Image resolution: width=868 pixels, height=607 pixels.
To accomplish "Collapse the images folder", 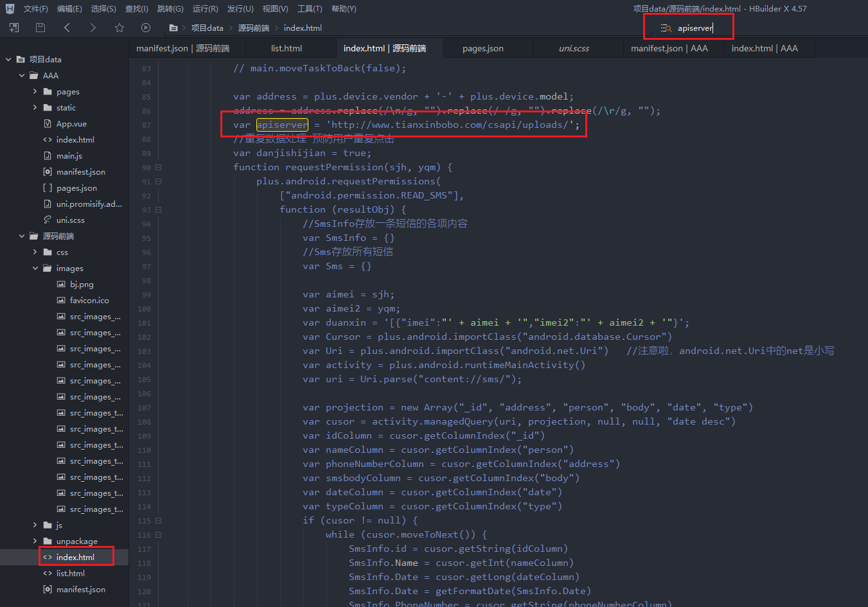I will pyautogui.click(x=35, y=268).
